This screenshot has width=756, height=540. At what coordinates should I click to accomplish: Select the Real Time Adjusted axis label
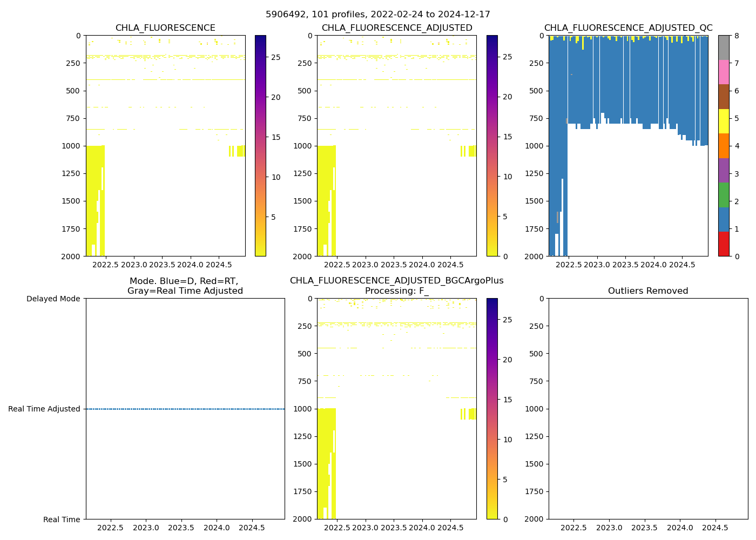(44, 409)
